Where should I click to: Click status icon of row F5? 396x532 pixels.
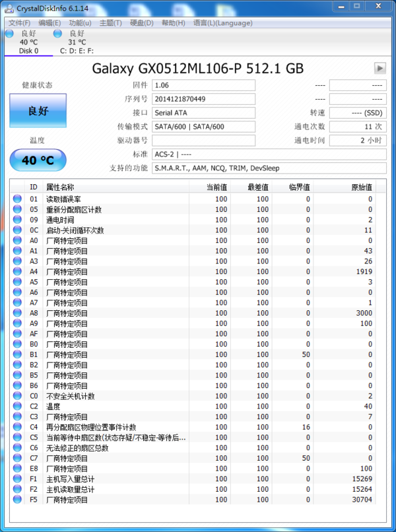click(17, 499)
